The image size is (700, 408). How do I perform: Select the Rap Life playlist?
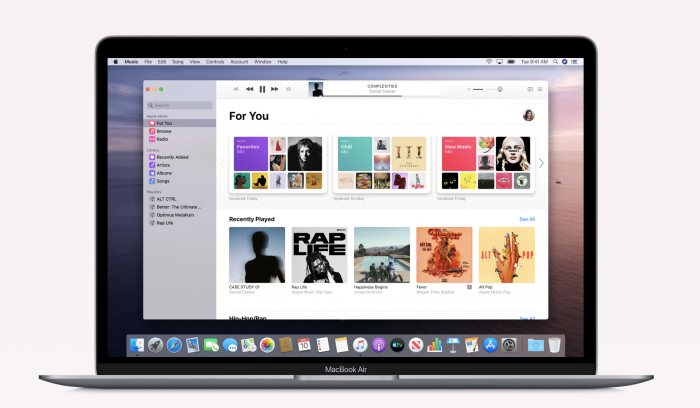166,223
